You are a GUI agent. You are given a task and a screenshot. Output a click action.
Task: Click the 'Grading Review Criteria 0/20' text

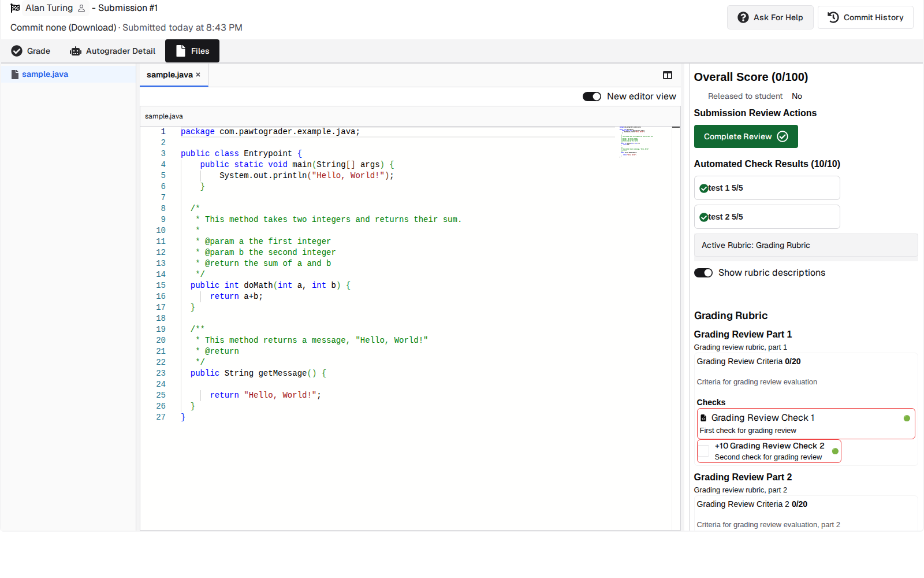point(748,361)
